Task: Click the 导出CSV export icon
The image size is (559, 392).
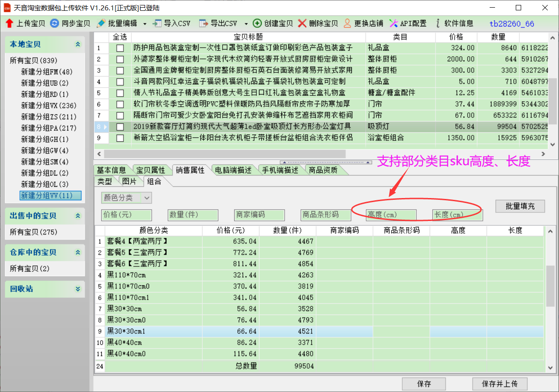Action: [204, 23]
